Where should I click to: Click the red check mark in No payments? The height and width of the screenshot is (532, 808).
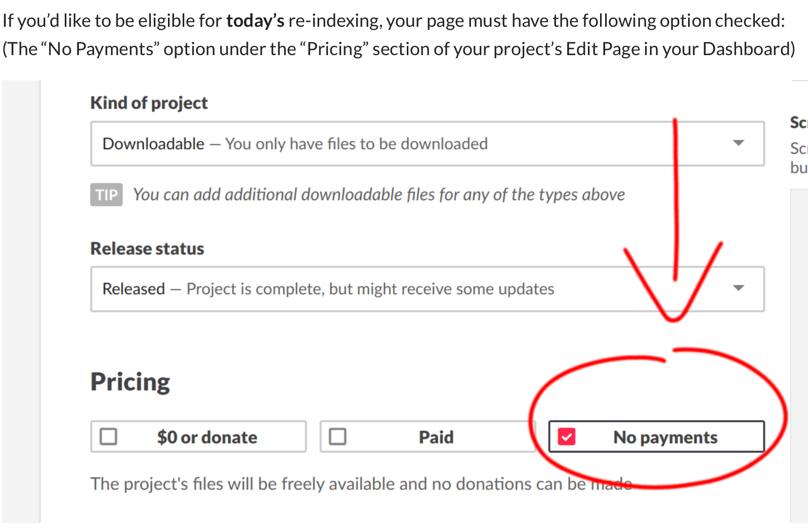click(x=567, y=436)
